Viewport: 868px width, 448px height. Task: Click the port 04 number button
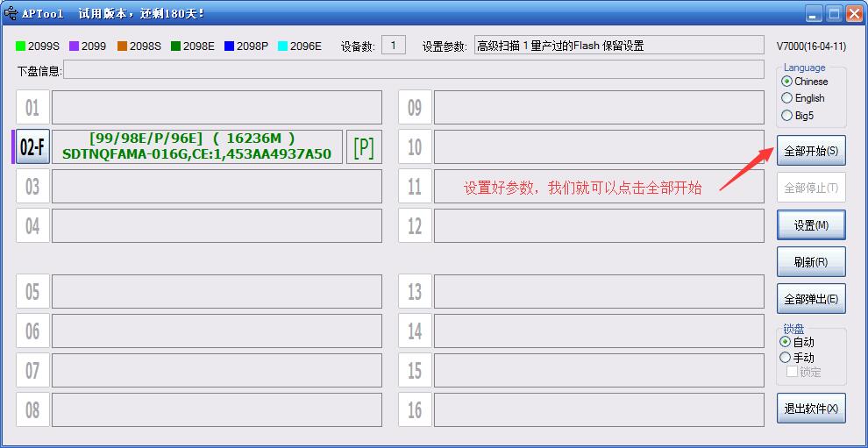32,225
